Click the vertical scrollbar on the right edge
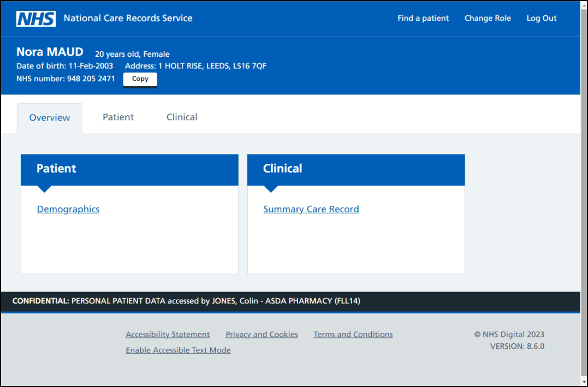This screenshot has width=588, height=387. coord(584,191)
